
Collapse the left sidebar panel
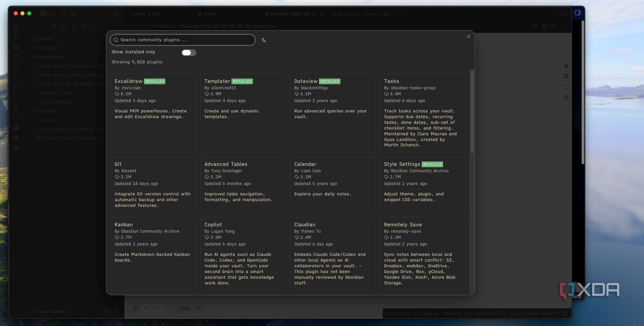pyautogui.click(x=117, y=13)
